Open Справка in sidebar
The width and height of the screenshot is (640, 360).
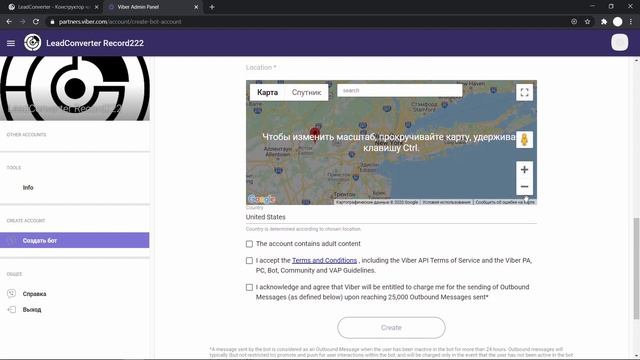(34, 294)
